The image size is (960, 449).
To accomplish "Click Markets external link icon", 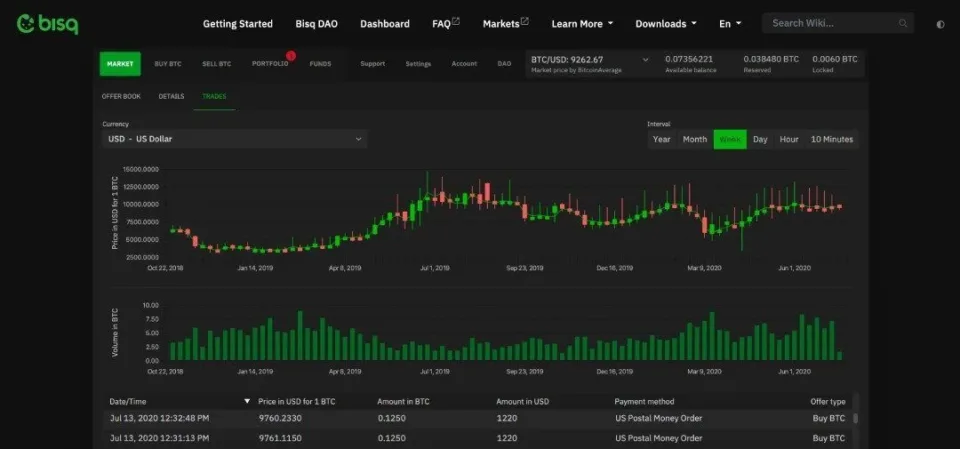I will click(525, 21).
